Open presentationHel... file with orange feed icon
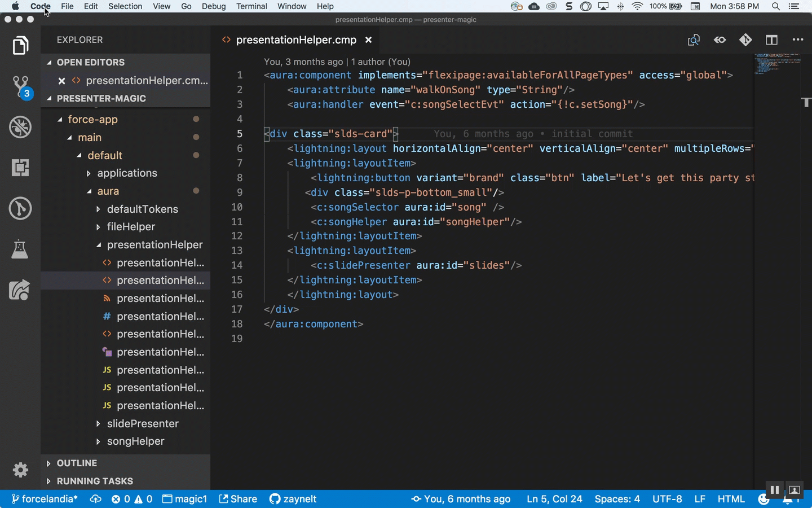The width and height of the screenshot is (812, 508). click(125, 299)
